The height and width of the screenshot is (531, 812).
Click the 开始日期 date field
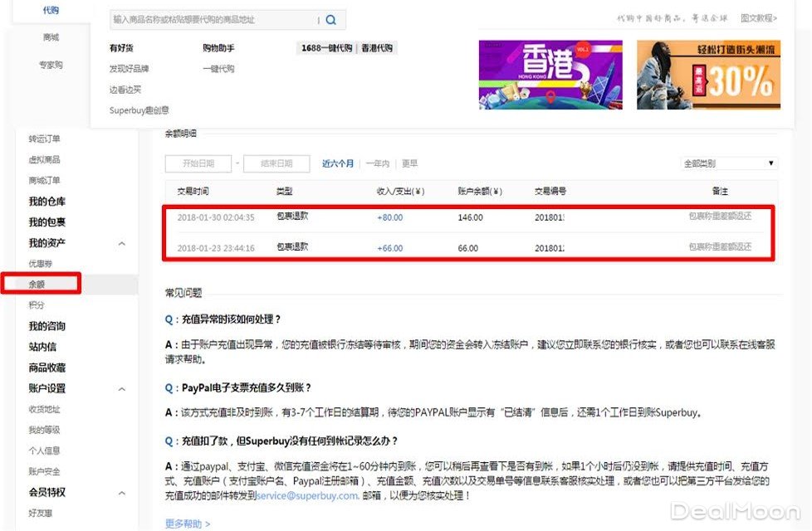[198, 163]
